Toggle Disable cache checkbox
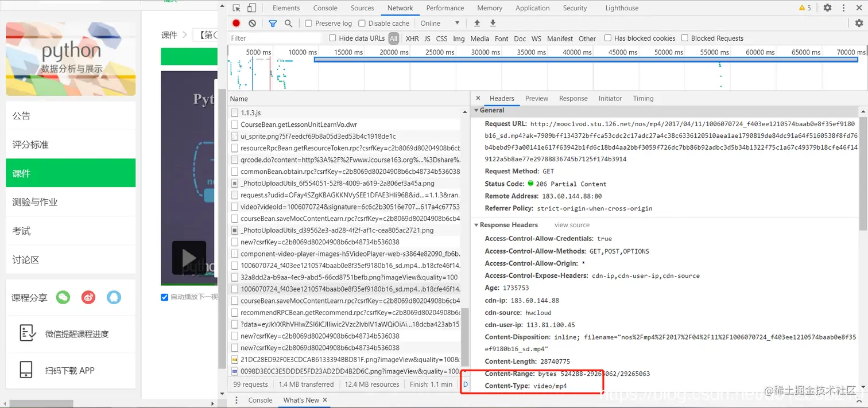The height and width of the screenshot is (408, 868). (x=362, y=23)
